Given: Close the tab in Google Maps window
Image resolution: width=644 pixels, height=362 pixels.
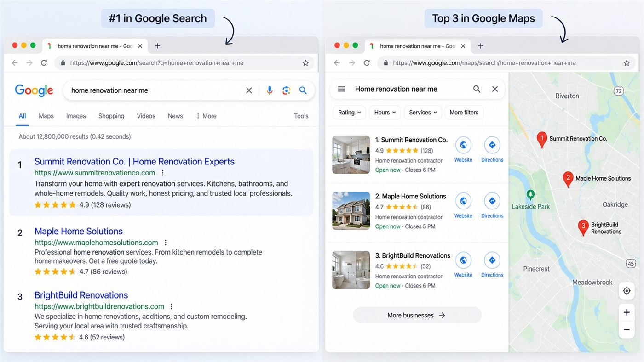Looking at the screenshot, I should click(463, 46).
